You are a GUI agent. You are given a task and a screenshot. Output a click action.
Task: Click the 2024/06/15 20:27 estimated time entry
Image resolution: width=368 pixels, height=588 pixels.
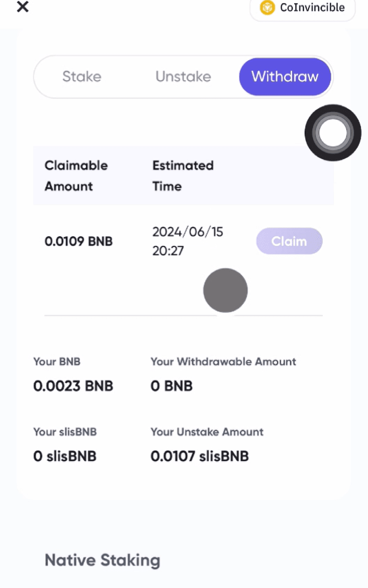pyautogui.click(x=188, y=241)
